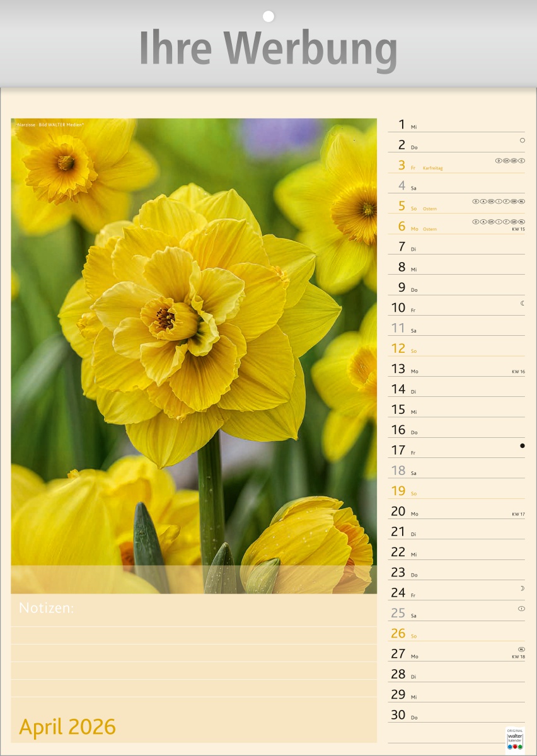Click the GB badge on Karfreitag row
The width and height of the screenshot is (537, 756).
pyautogui.click(x=514, y=161)
